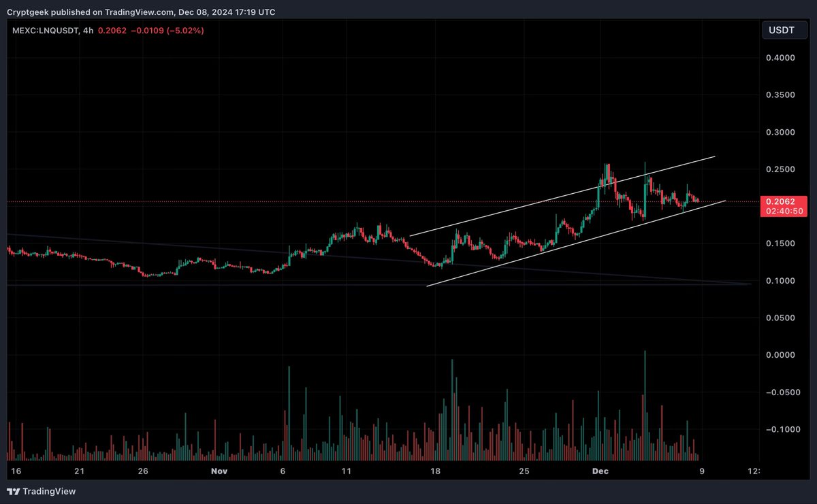
Task: Click the 21 date label on time axis
Action: [x=79, y=471]
